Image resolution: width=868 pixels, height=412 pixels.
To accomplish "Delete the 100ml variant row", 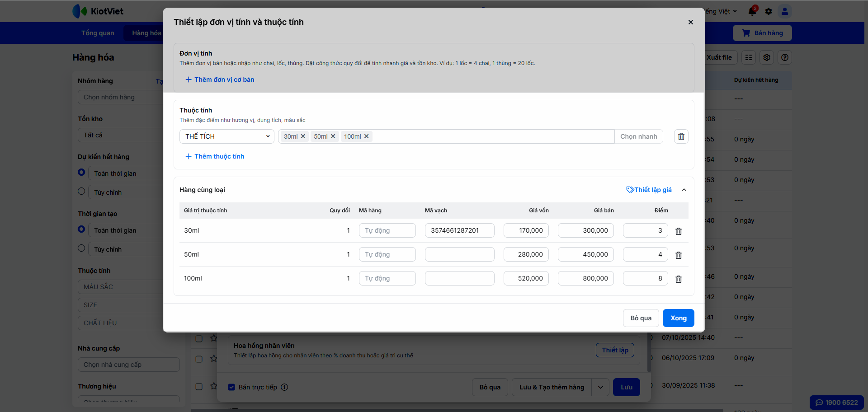I will (678, 279).
